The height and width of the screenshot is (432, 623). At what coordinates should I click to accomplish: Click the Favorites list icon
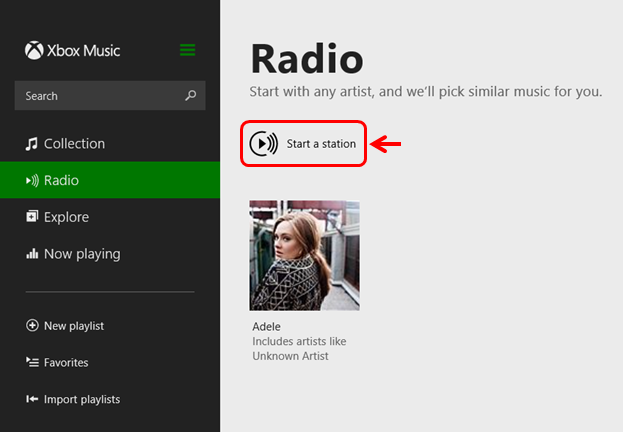[x=32, y=363]
